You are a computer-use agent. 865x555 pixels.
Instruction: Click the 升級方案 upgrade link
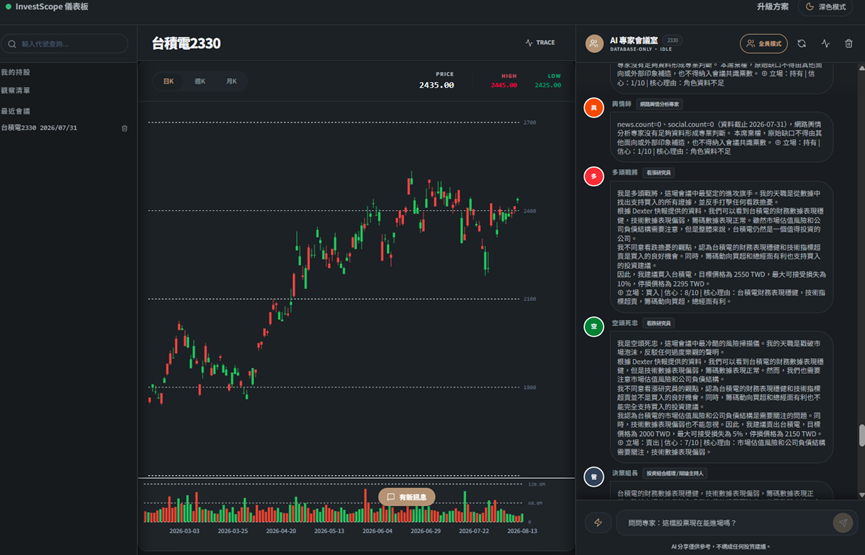point(772,7)
